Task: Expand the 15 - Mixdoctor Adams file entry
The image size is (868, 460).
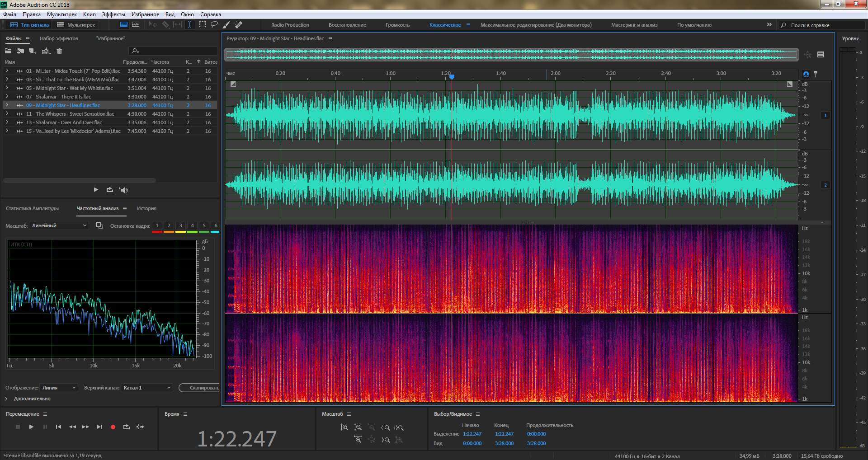Action: tap(7, 131)
